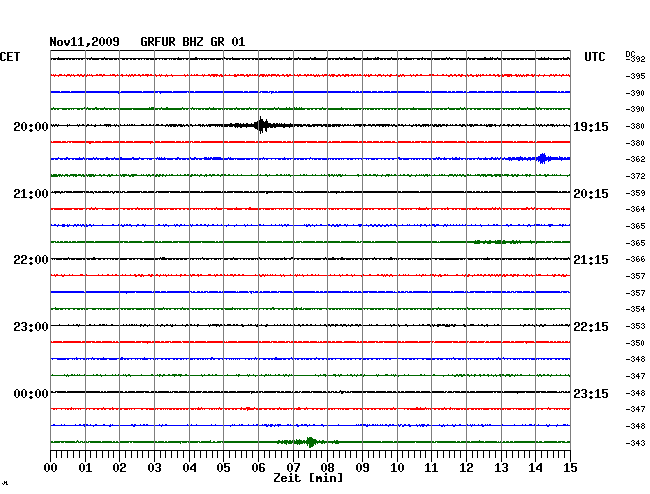
Task: Click the 22:15 UTC time label
Action: (x=591, y=327)
